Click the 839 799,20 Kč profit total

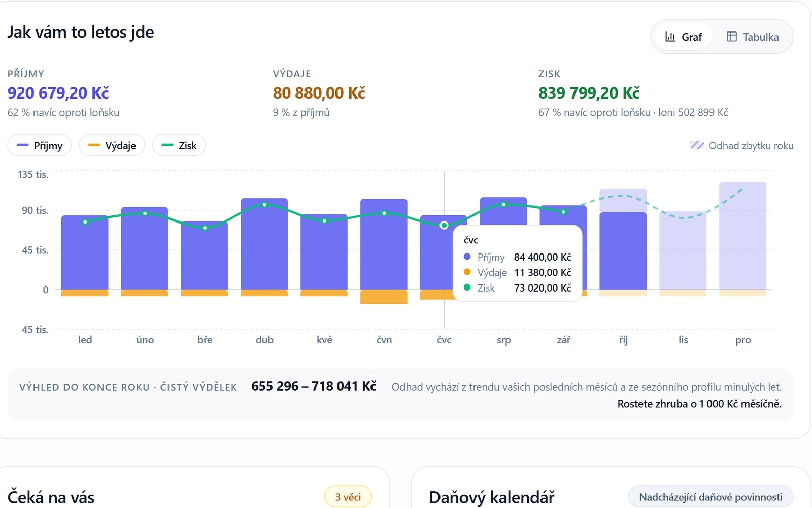(589, 93)
